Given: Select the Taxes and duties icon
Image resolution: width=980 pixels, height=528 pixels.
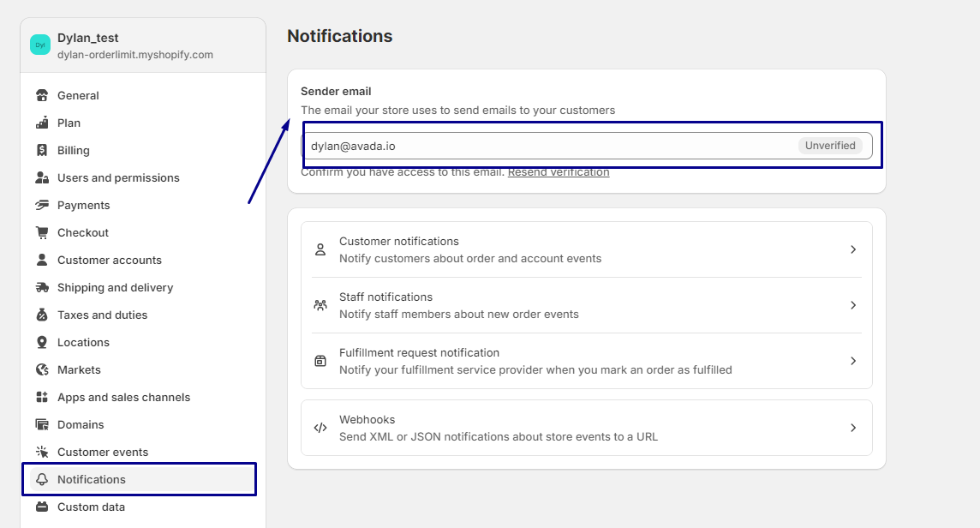Looking at the screenshot, I should point(41,315).
